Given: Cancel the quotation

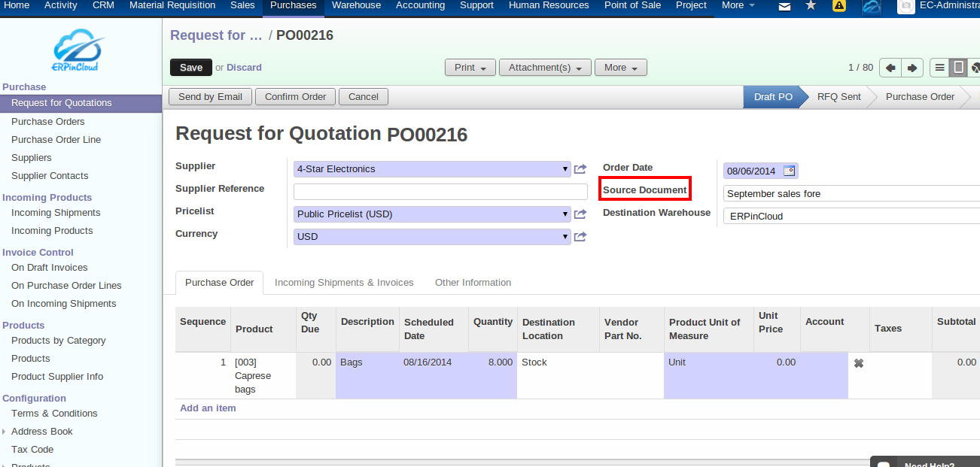Looking at the screenshot, I should point(364,97).
